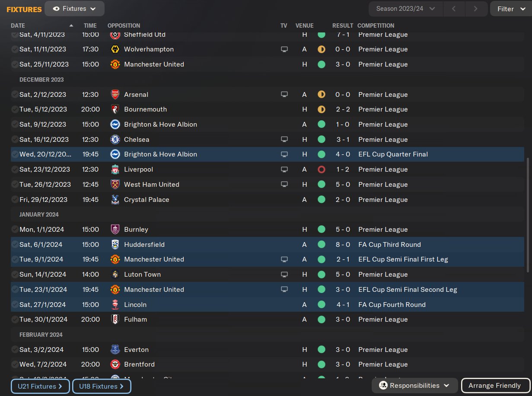Open the Filter dropdown

click(x=510, y=9)
